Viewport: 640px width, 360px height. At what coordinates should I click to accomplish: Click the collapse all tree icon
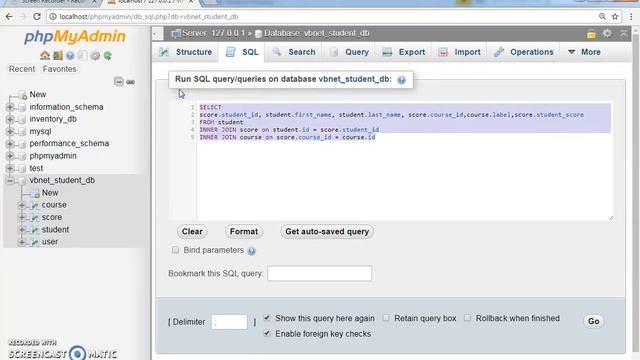tap(119, 82)
